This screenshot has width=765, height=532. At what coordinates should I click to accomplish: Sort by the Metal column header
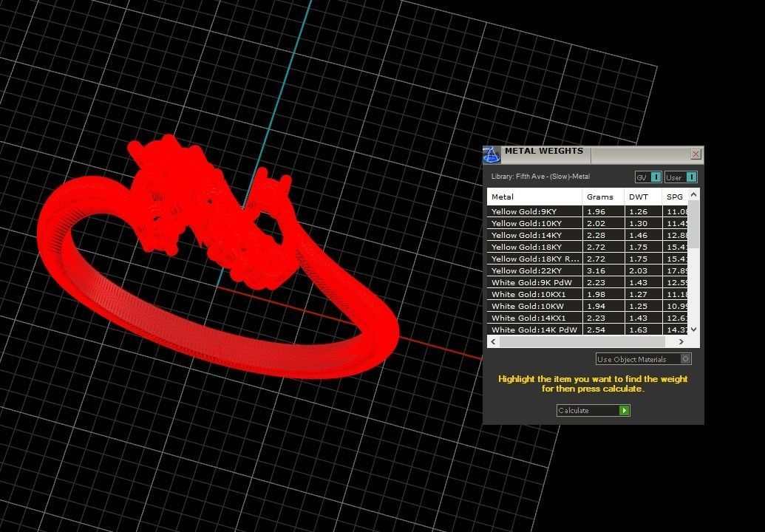534,197
